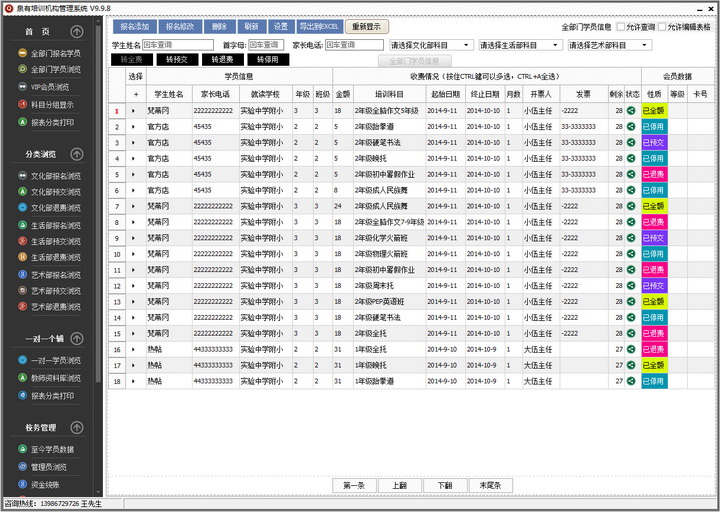The height and width of the screenshot is (512, 720).
Task: Open 文化部预交浏览 in sidebar
Action: (50, 191)
